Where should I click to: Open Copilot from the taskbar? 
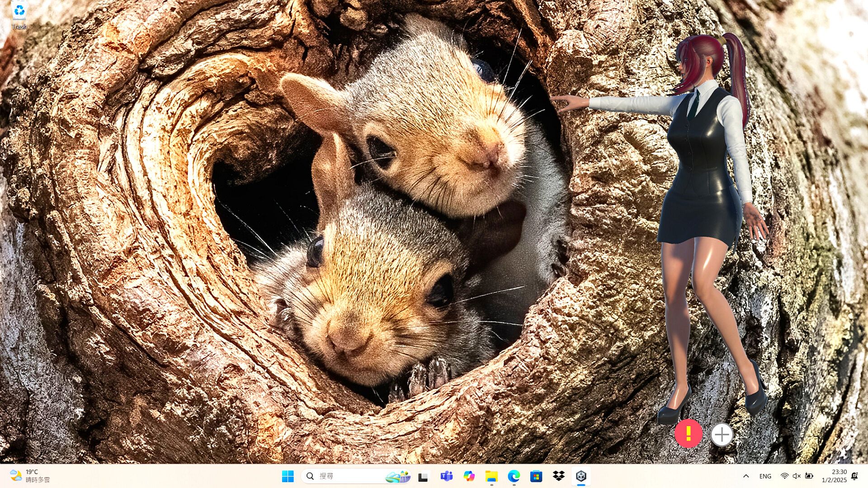(x=469, y=476)
